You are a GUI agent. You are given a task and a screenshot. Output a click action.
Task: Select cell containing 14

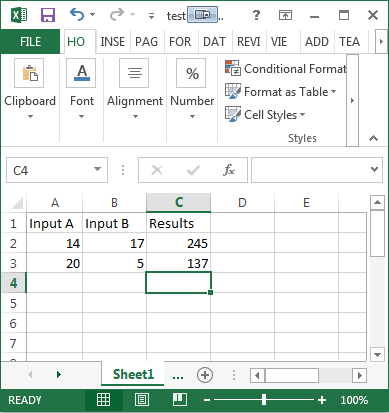(55, 243)
